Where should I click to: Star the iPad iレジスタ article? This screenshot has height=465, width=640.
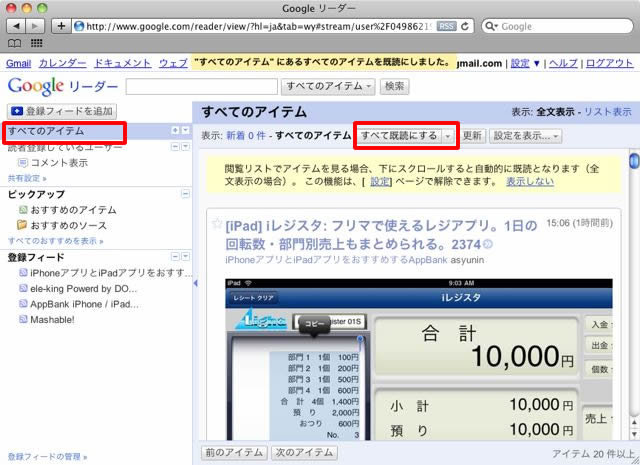[217, 224]
